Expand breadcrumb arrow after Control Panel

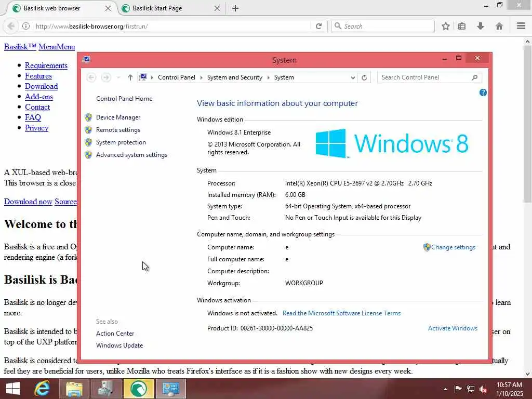click(x=201, y=77)
